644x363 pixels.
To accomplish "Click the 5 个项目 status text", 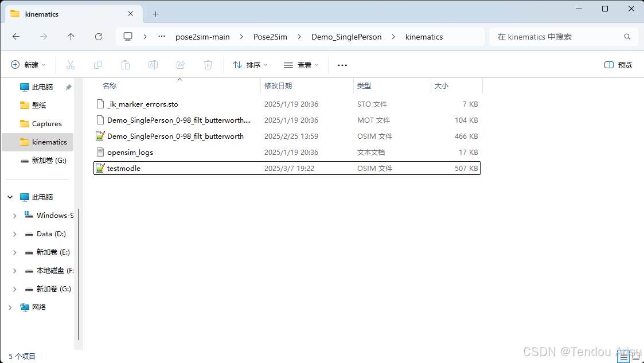I will pos(22,357).
